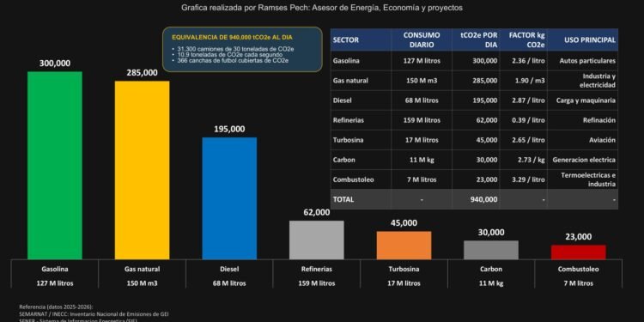Click the SEMARNAT / INECC reference line
Screen dimensions: 644x322
click(94, 313)
